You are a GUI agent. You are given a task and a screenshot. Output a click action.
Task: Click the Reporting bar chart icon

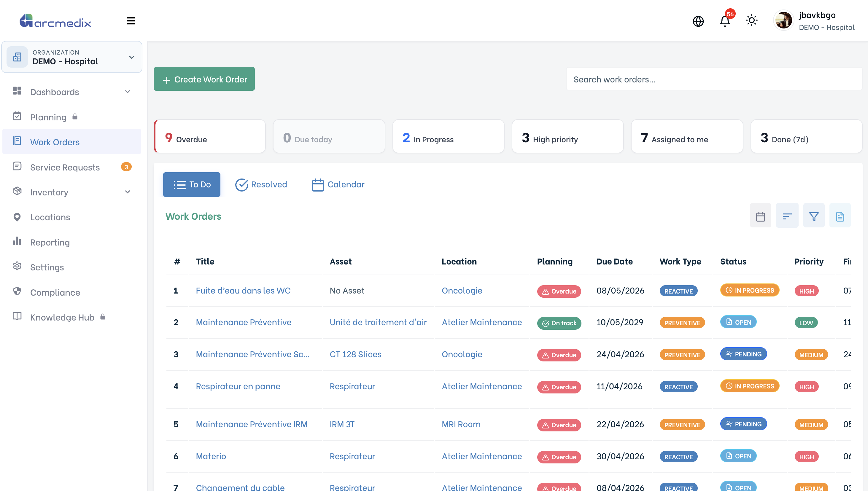pos(17,241)
